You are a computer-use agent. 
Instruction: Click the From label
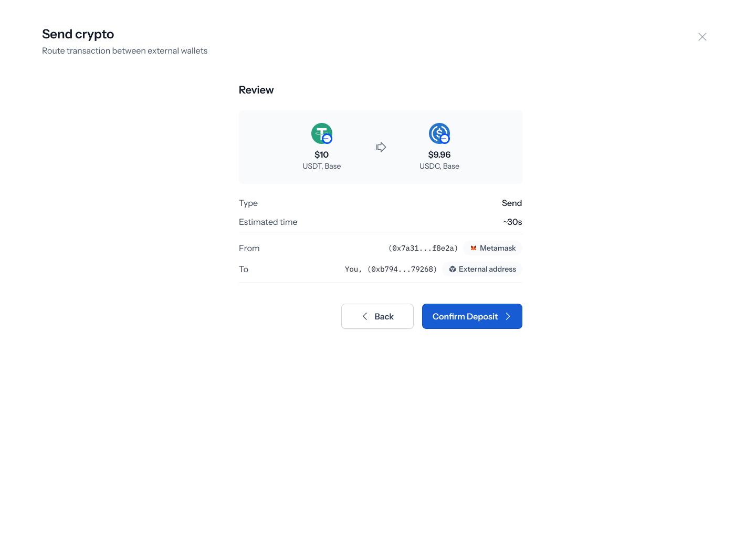click(x=249, y=248)
